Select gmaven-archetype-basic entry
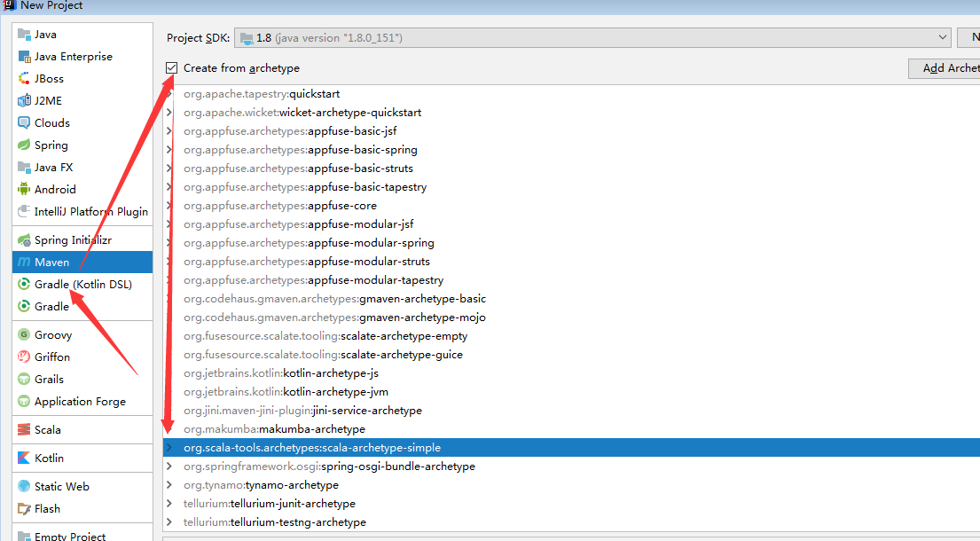 click(x=334, y=299)
